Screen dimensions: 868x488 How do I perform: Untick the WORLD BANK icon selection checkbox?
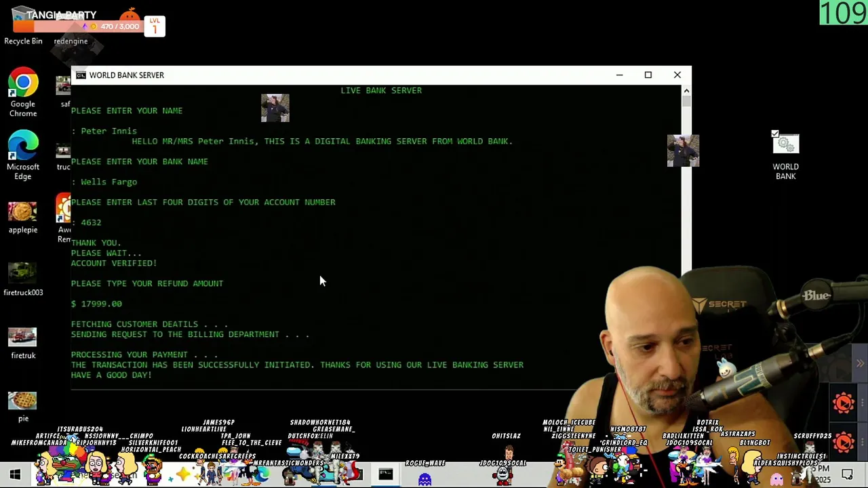point(775,134)
